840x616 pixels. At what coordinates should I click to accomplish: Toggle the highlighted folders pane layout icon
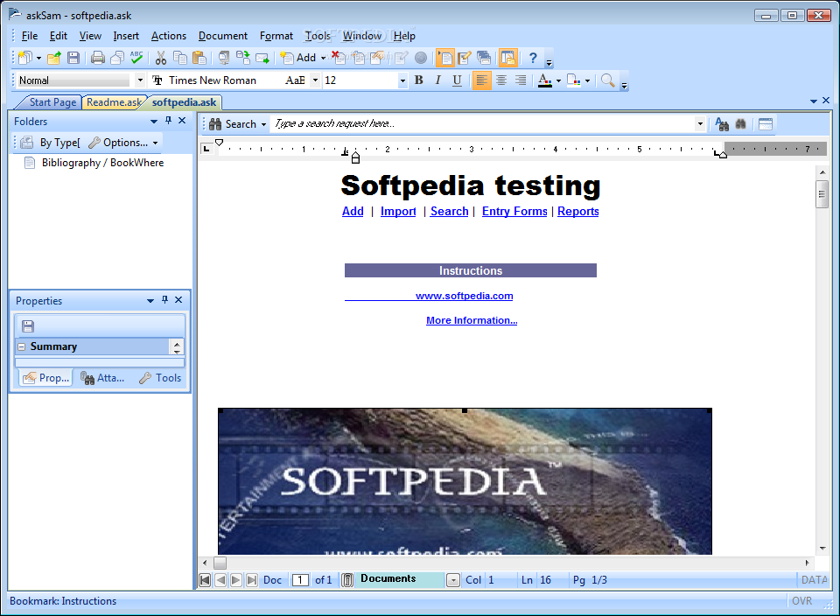(507, 58)
